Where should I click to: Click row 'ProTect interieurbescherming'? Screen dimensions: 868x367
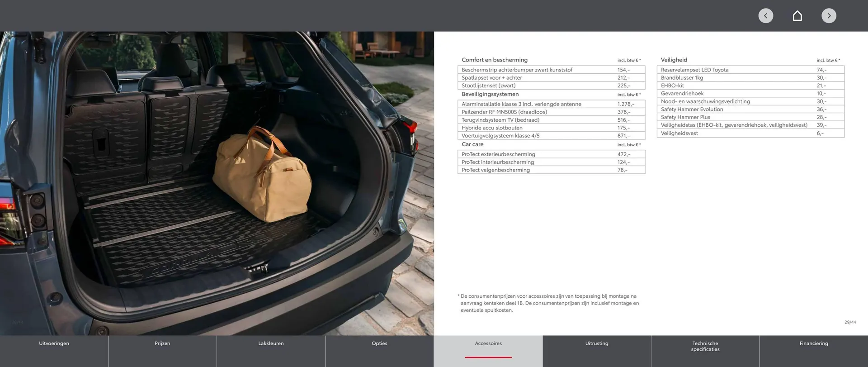coord(551,162)
